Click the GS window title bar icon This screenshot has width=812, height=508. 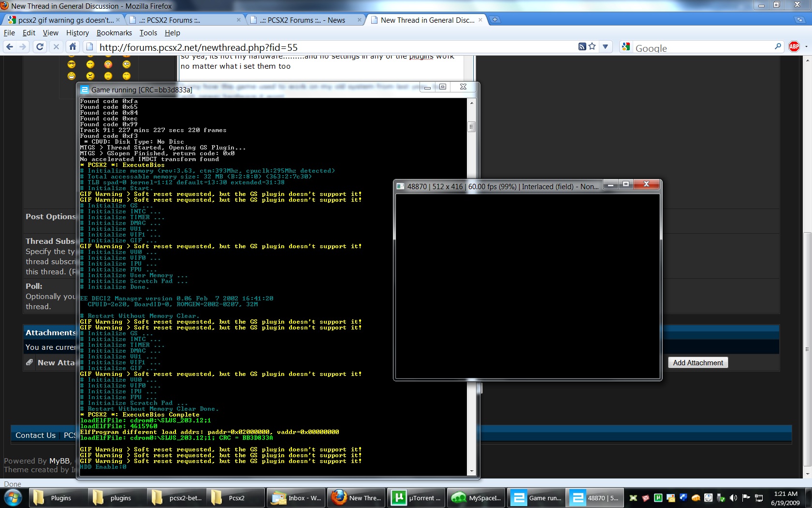coord(400,186)
